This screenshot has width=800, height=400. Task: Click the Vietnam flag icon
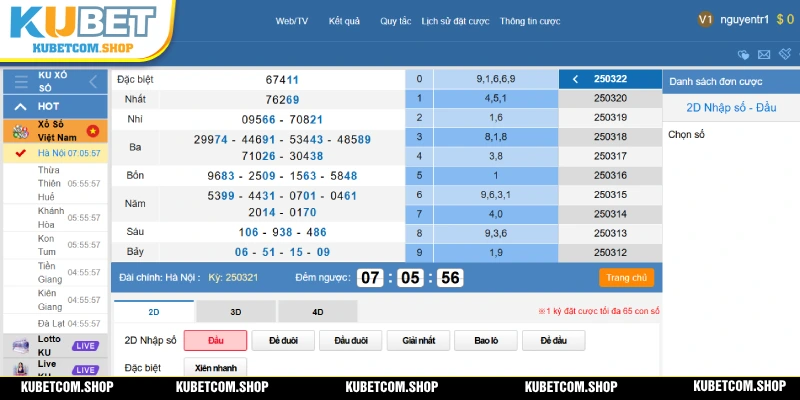coord(93,131)
